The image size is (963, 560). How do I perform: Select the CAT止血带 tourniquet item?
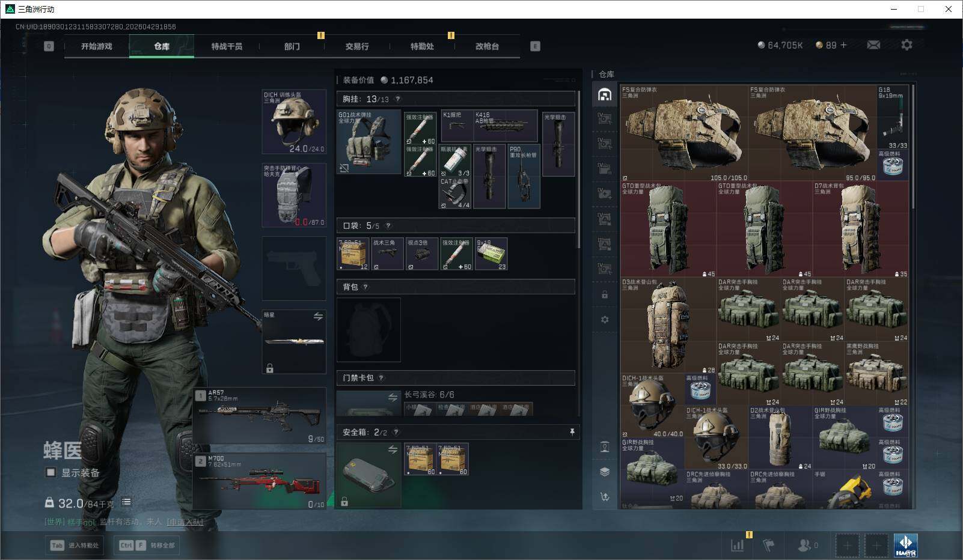click(x=456, y=193)
